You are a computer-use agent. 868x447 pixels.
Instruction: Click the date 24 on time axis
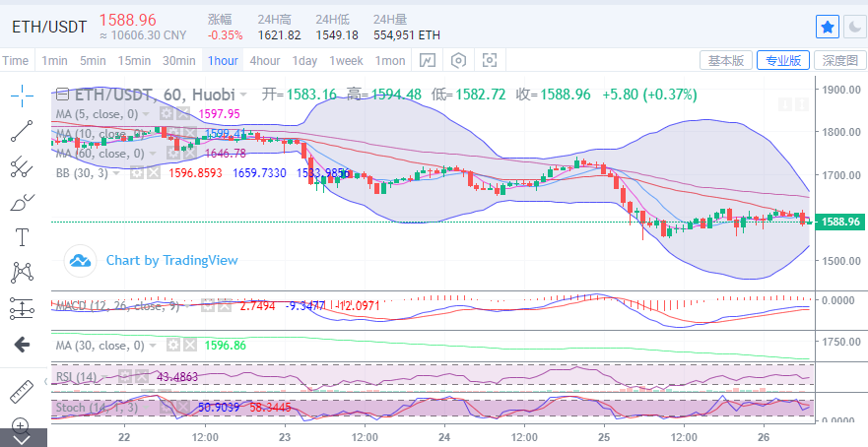444,436
